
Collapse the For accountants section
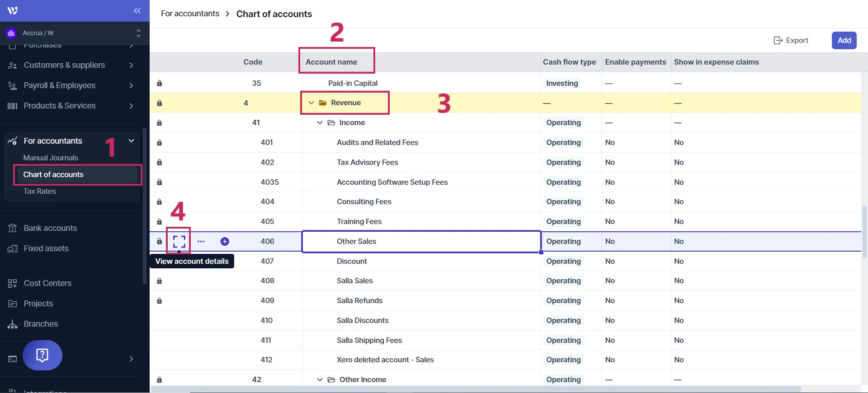(x=131, y=141)
